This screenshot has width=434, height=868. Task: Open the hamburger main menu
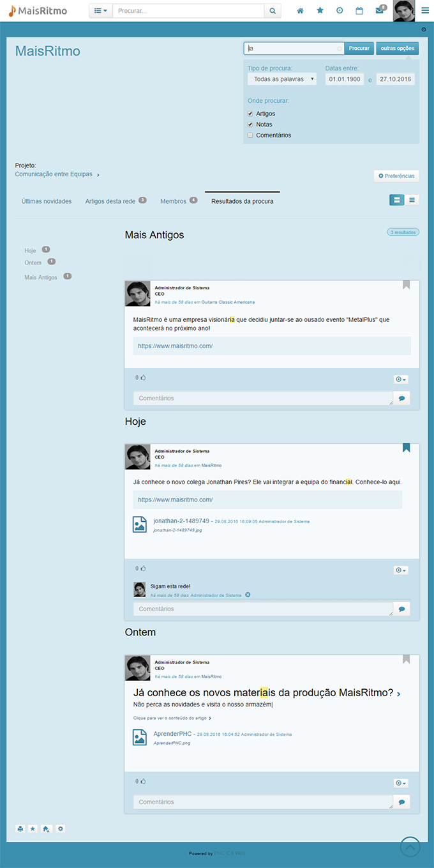[425, 11]
